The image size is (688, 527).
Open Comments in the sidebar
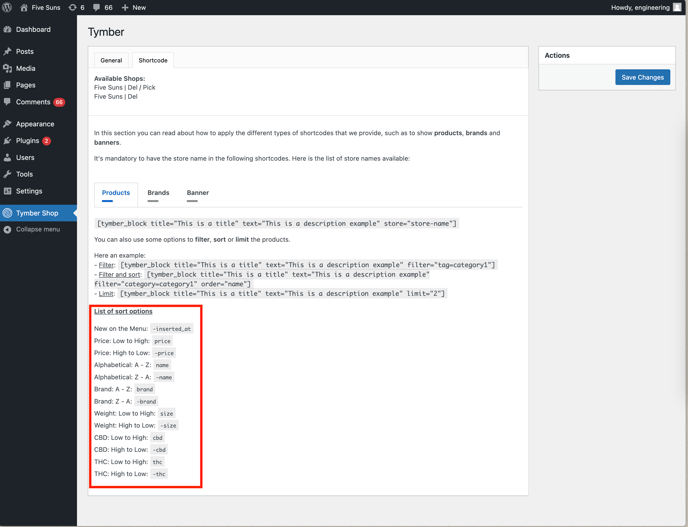click(32, 102)
